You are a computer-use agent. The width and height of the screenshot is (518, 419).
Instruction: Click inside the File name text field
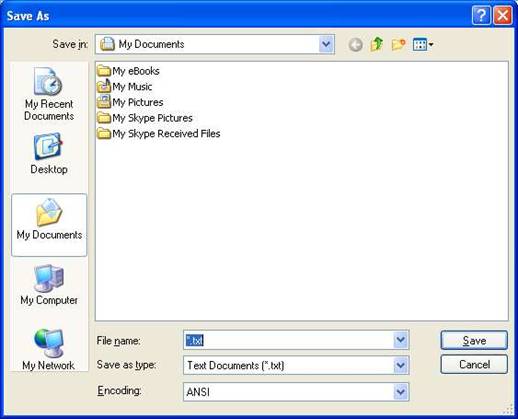(288, 340)
